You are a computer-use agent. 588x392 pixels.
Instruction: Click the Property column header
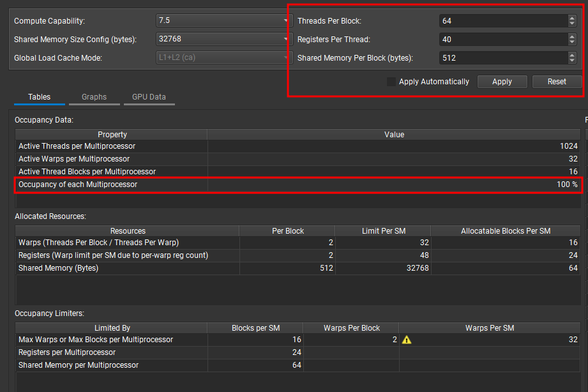tap(112, 135)
